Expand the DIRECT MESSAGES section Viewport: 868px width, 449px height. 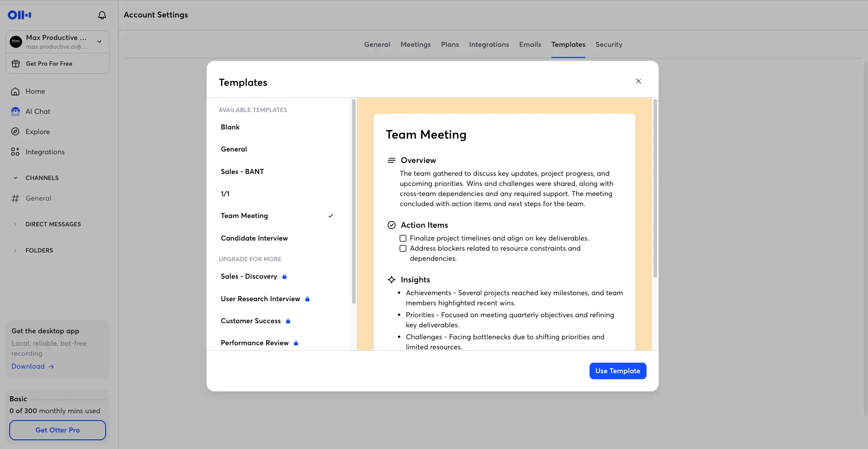coord(15,224)
